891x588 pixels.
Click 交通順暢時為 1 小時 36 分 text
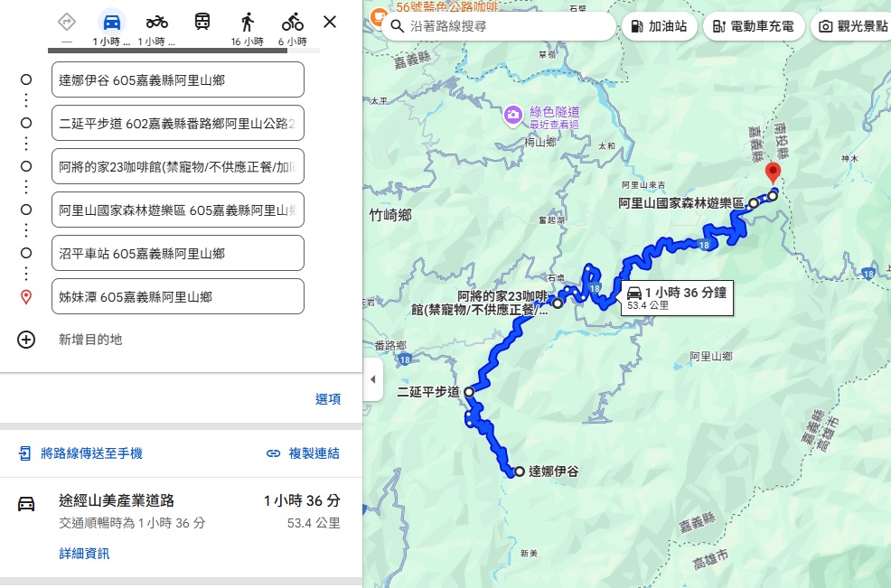point(132,523)
